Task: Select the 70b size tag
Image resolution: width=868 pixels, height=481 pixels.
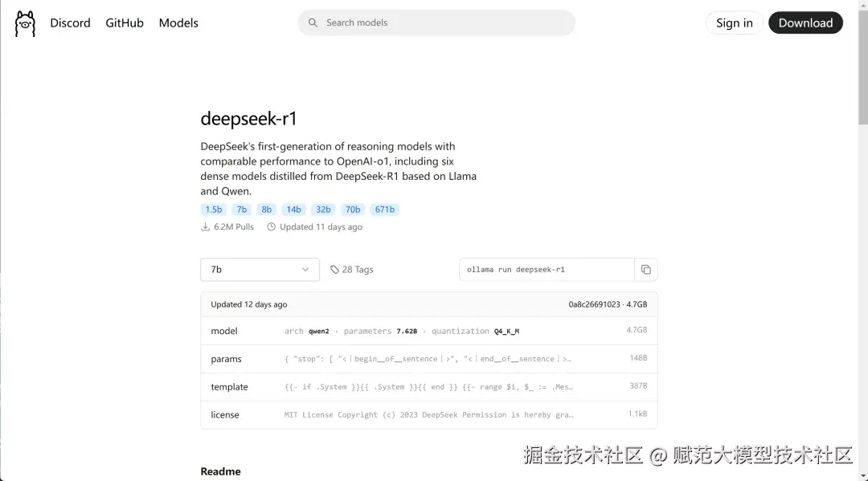Action: point(353,210)
